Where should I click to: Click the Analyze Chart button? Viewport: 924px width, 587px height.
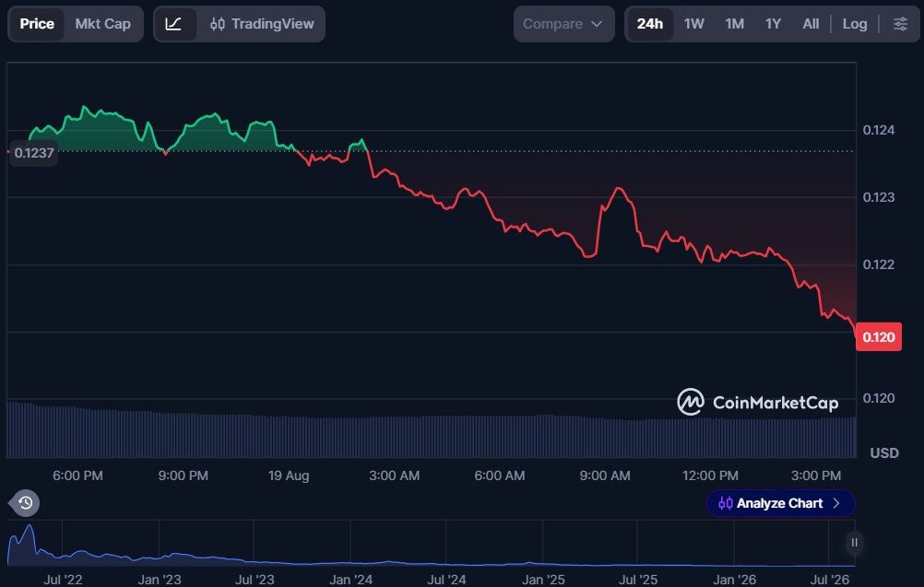[780, 503]
